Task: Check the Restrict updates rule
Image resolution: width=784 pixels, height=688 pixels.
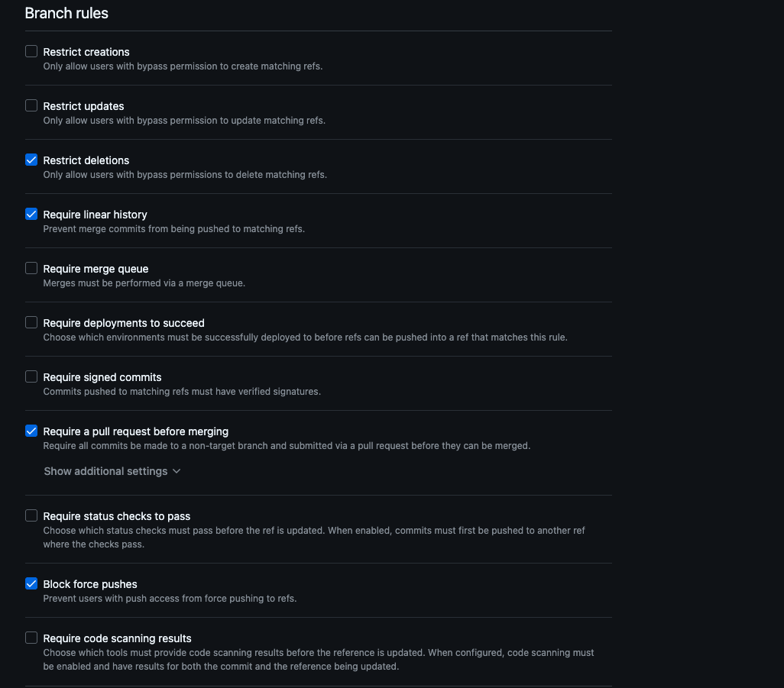Action: coord(31,105)
